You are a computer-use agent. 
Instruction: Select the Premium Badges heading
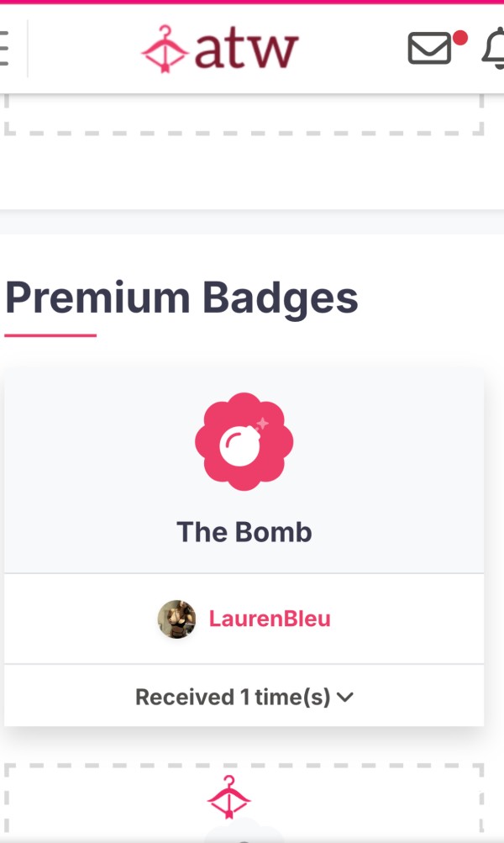[x=181, y=299]
